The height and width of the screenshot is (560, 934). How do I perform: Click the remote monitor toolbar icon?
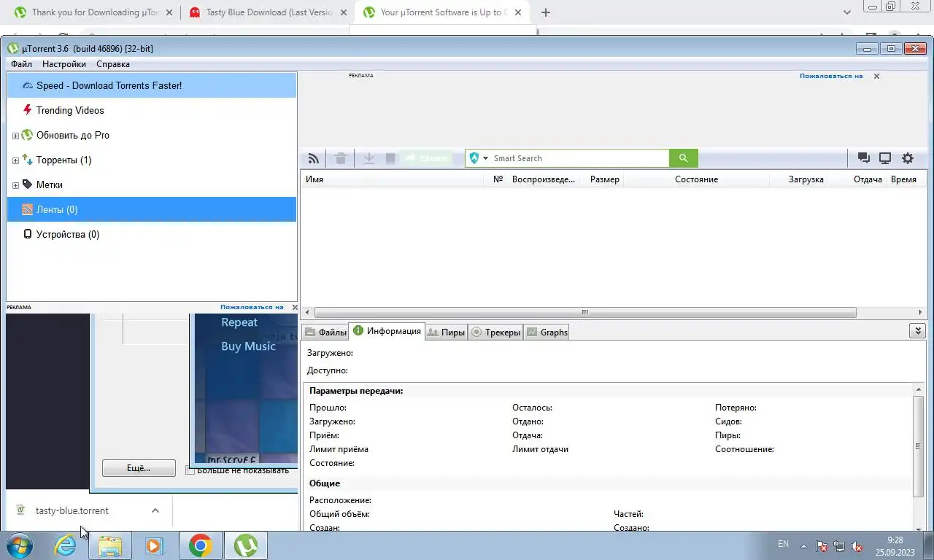(885, 158)
